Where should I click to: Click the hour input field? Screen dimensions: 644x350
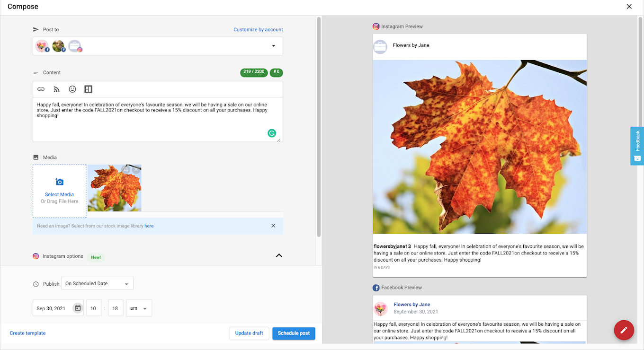click(x=94, y=308)
